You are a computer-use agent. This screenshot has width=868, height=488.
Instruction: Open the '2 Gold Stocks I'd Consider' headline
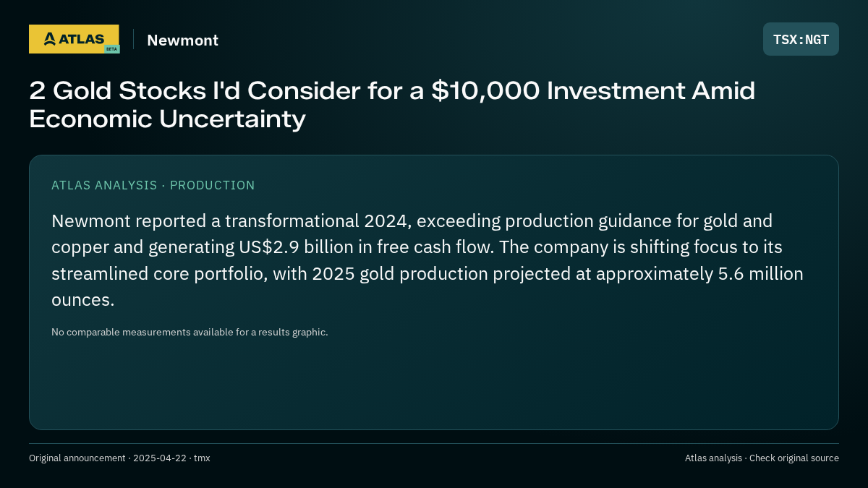point(392,104)
